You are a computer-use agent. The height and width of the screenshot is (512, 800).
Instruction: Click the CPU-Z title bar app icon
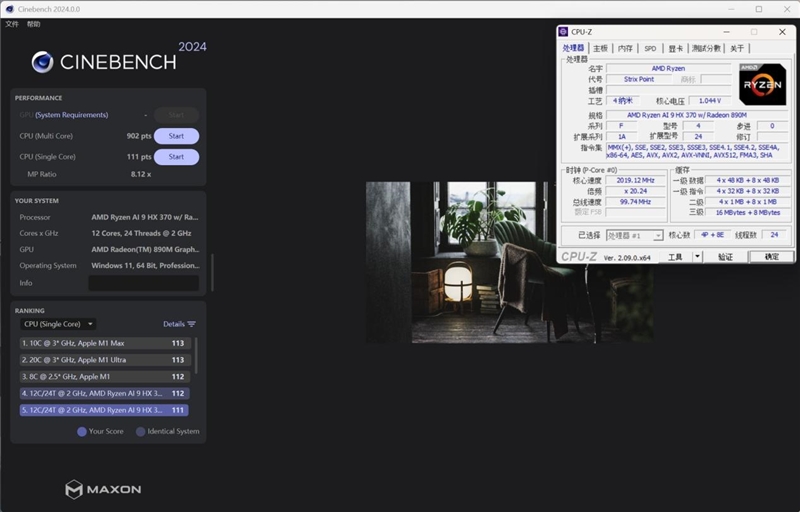point(563,32)
